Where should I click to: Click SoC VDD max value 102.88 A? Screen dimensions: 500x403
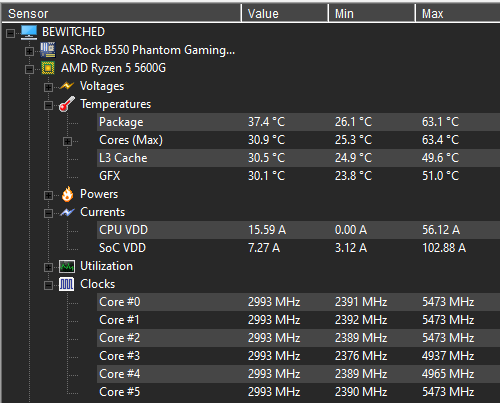(x=444, y=248)
